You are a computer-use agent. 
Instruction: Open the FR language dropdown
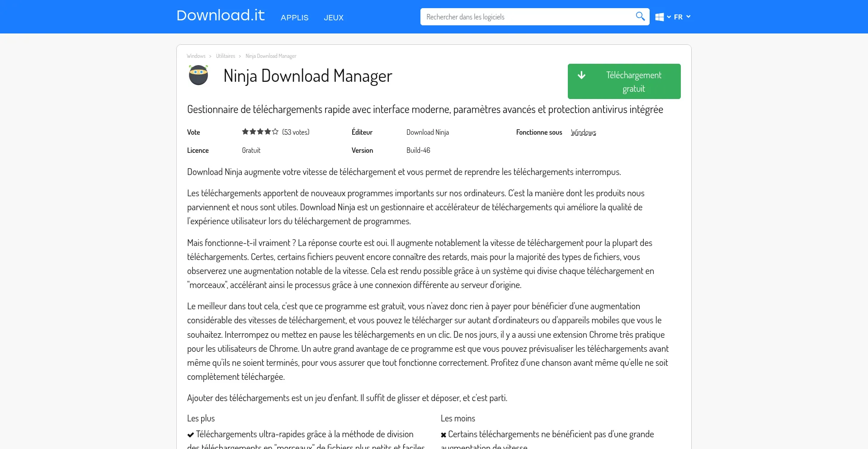(x=682, y=17)
